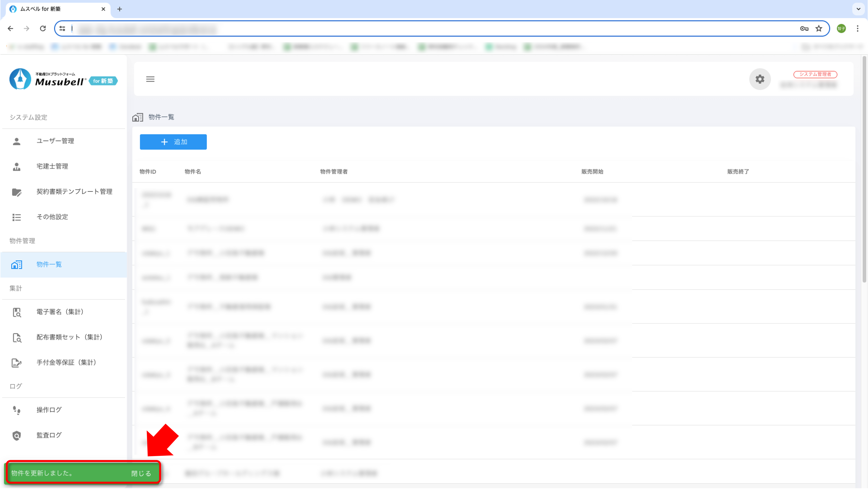Click the 契約書類テンプレート管理 folder icon
868x490 pixels.
click(x=17, y=192)
